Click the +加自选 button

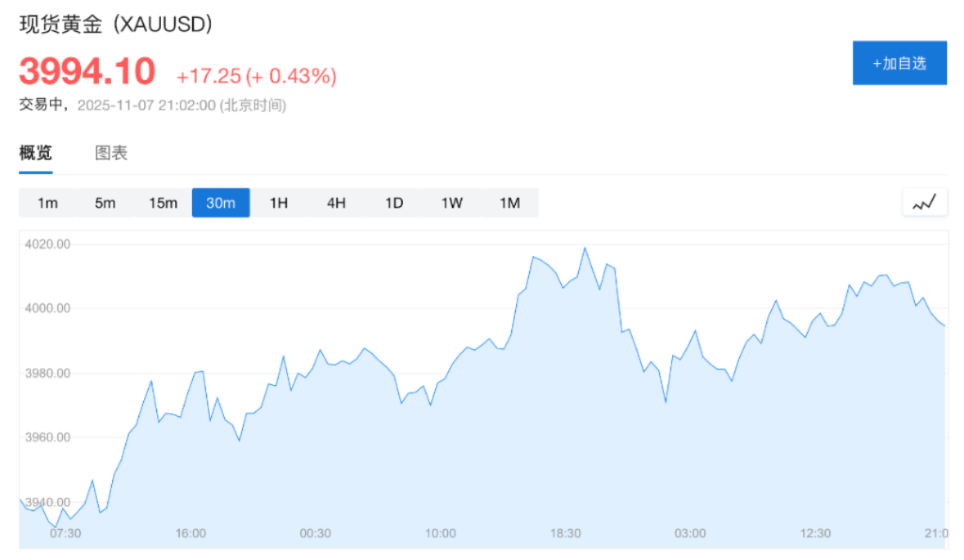tap(899, 63)
